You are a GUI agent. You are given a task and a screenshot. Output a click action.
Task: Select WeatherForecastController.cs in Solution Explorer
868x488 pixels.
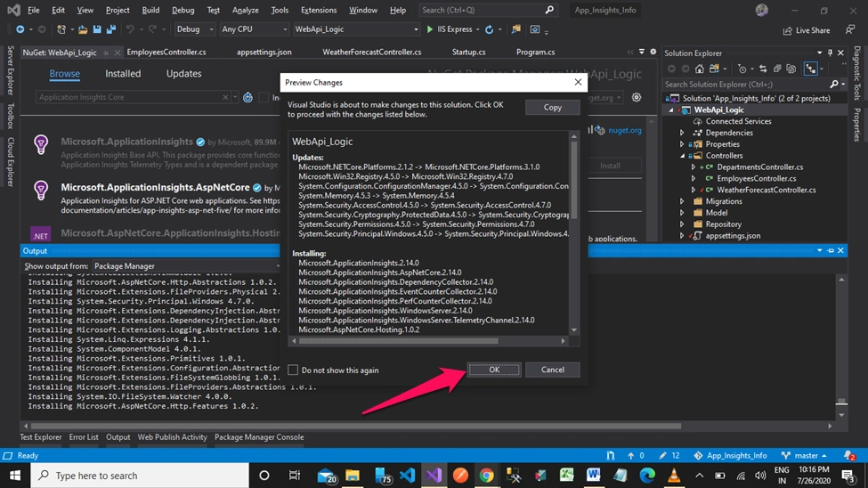(767, 190)
